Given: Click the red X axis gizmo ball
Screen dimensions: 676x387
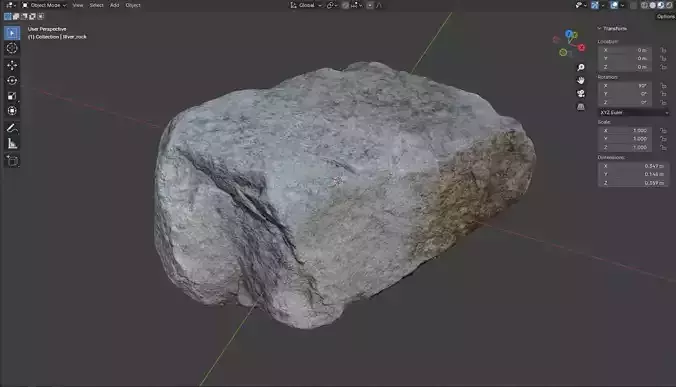Looking at the screenshot, I should coord(582,47).
